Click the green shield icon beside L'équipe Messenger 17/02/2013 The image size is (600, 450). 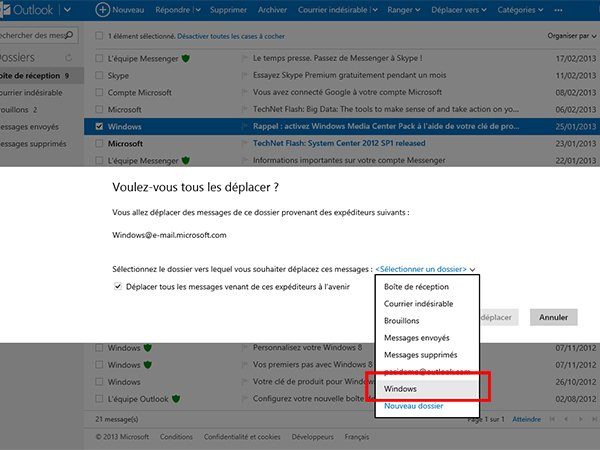tap(186, 59)
